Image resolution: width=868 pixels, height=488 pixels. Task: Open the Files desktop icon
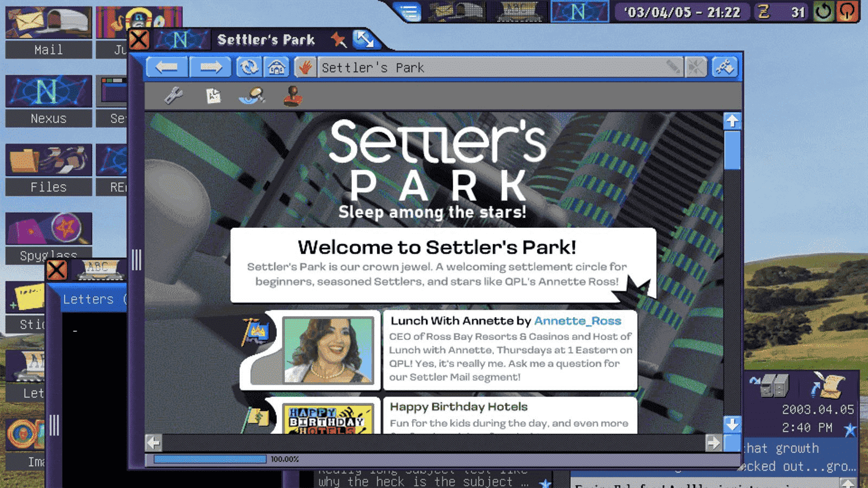pos(48,169)
